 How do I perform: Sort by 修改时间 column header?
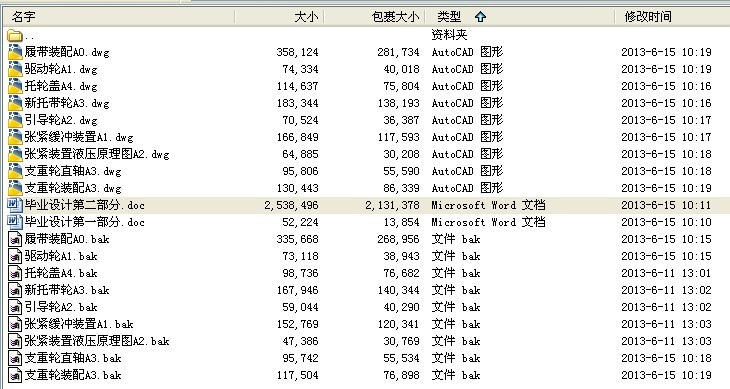click(648, 17)
